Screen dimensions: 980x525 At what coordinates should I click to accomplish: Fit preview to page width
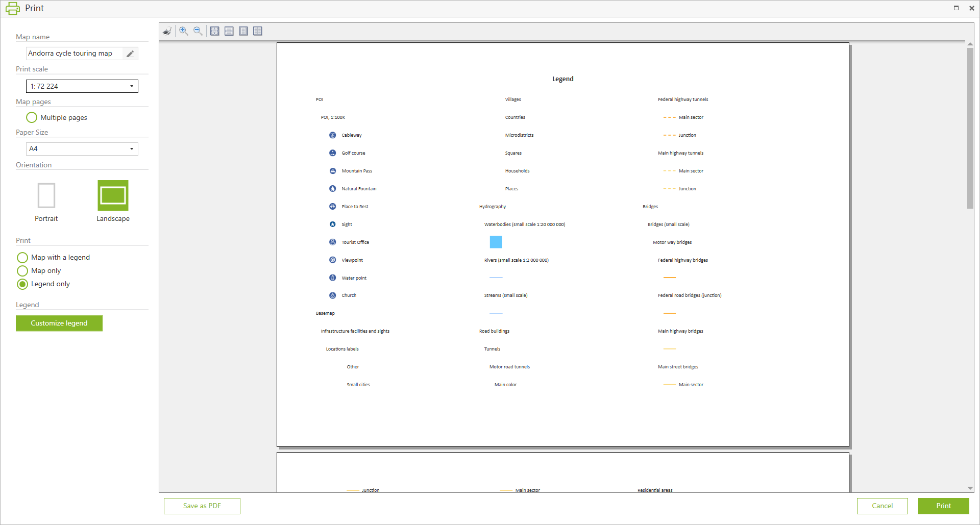pos(229,31)
